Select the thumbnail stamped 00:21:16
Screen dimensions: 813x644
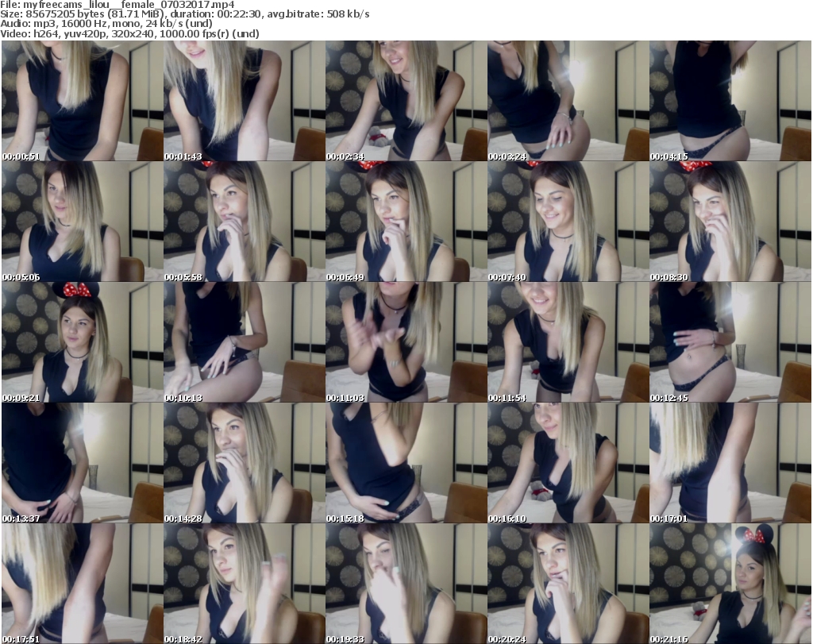pyautogui.click(x=730, y=584)
